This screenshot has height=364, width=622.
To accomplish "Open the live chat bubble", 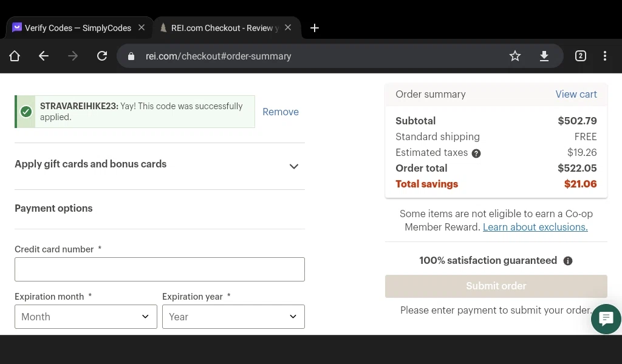I will coord(606,319).
